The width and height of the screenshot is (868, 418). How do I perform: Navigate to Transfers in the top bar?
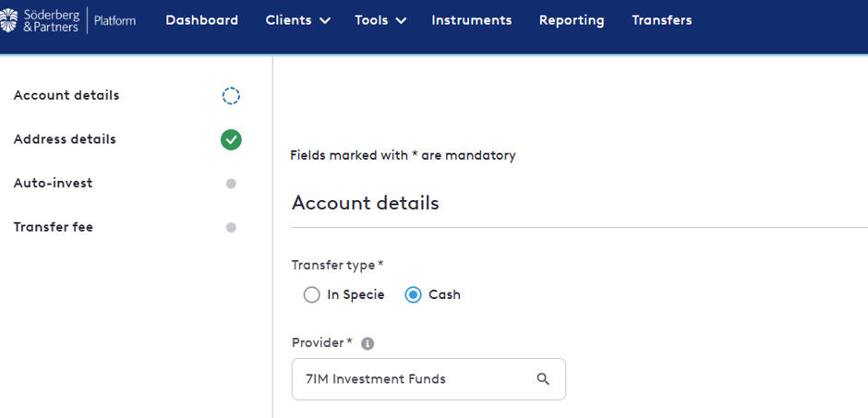point(662,20)
